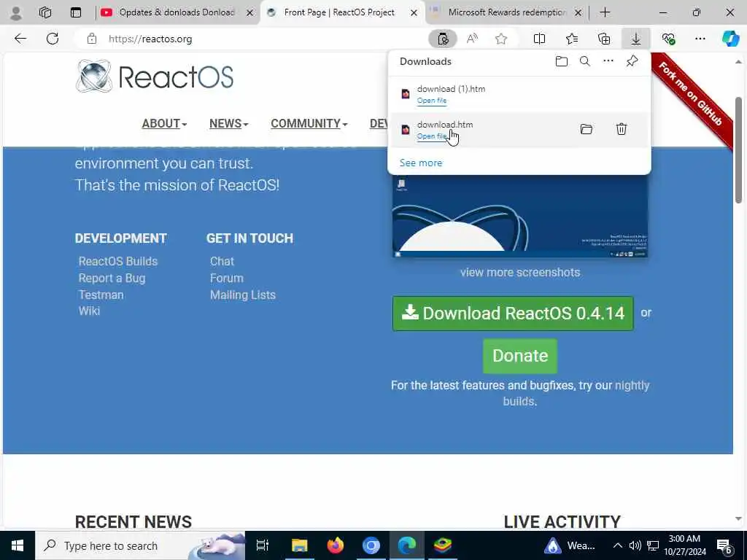The width and height of the screenshot is (747, 560).
Task: Open the tab actions menu icon
Action: 76,13
